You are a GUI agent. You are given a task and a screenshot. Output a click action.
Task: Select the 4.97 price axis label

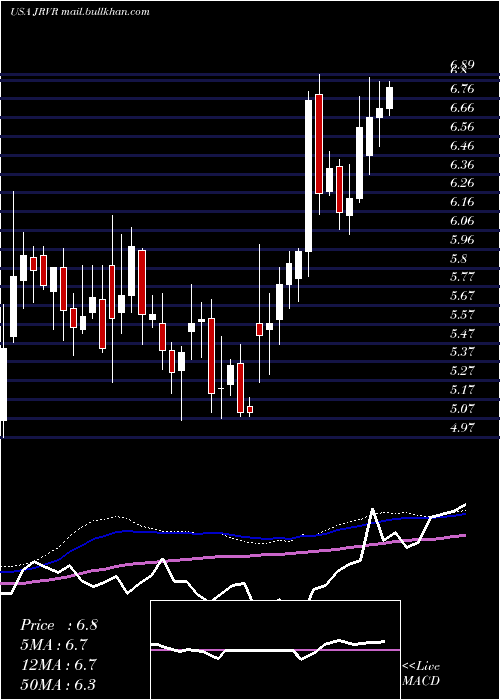click(x=462, y=428)
